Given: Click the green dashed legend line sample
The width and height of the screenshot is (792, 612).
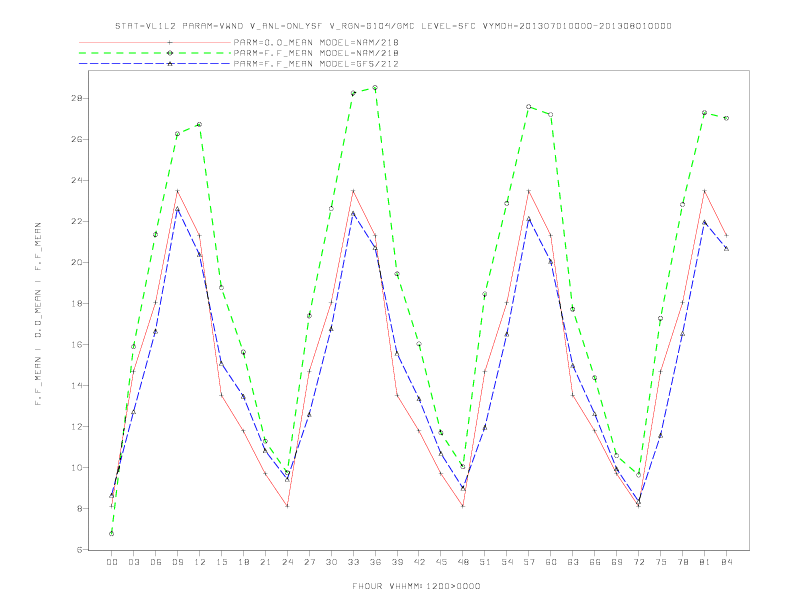Looking at the screenshot, I should point(155,53).
